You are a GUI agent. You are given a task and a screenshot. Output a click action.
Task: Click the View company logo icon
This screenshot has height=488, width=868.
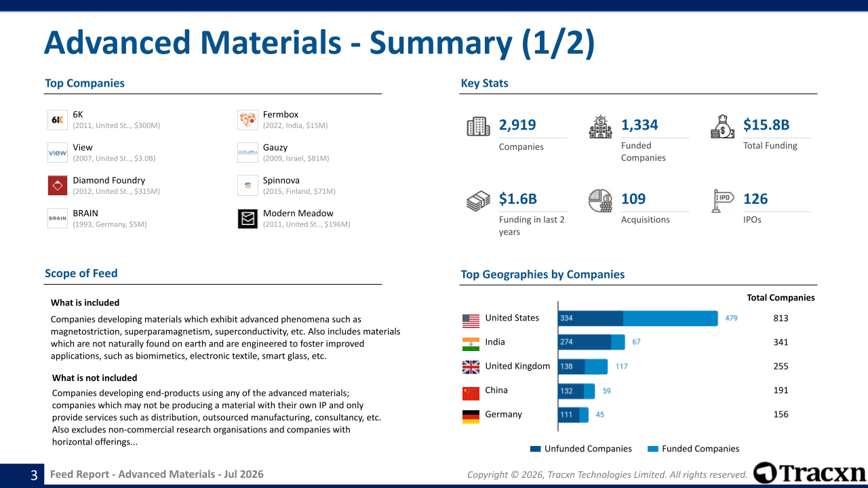(58, 152)
